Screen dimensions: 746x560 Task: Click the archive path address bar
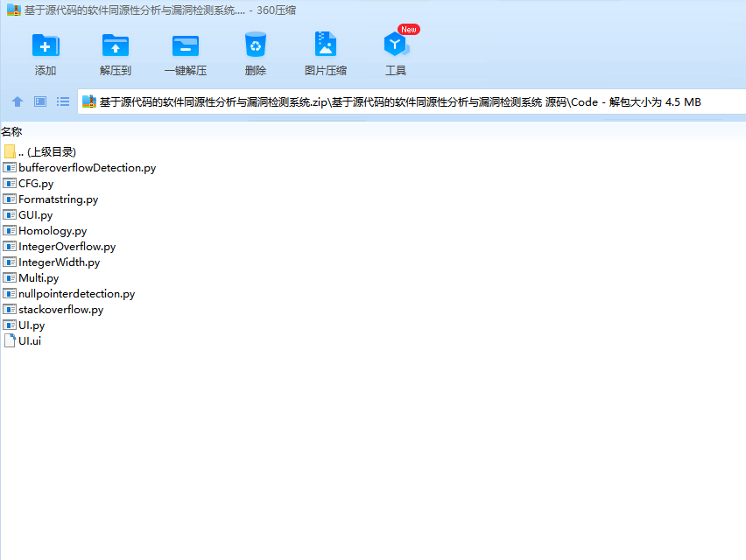point(411,101)
